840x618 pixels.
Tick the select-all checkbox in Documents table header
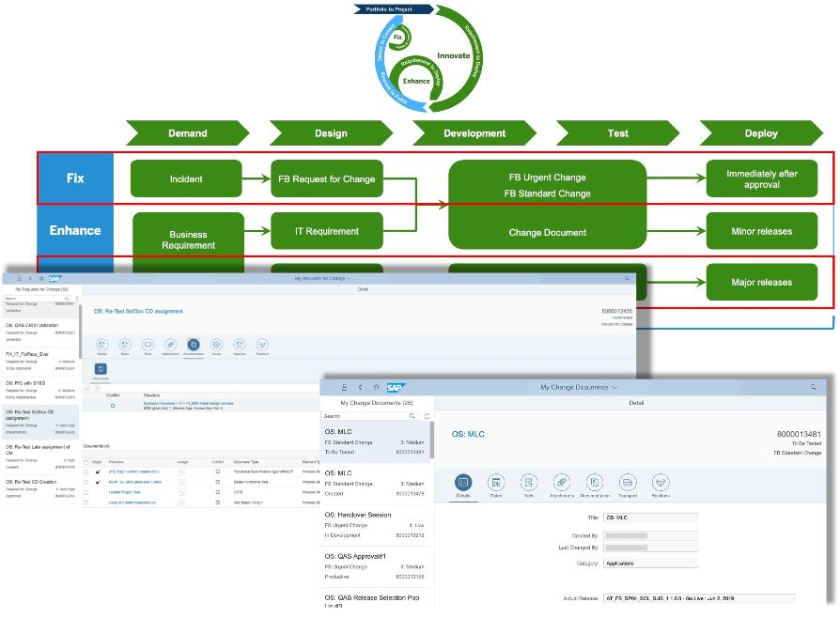(86, 462)
